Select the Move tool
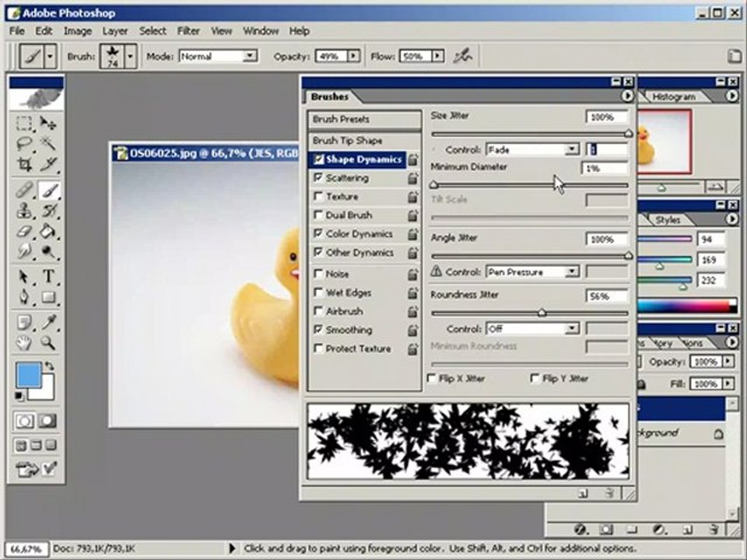 click(x=48, y=124)
